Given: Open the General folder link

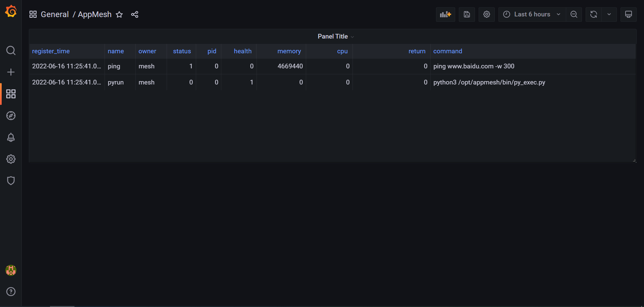Looking at the screenshot, I should tap(55, 14).
